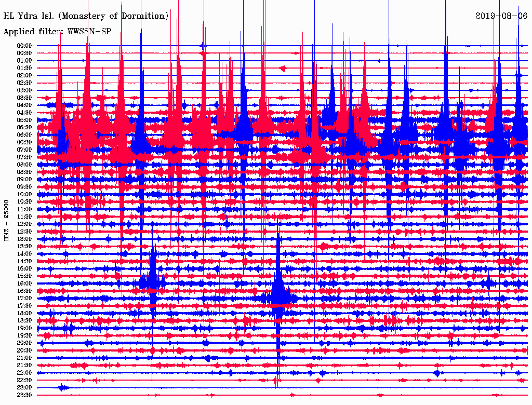532x405 pixels.
Task: Select the 14:00 time label
Action: 24,254
